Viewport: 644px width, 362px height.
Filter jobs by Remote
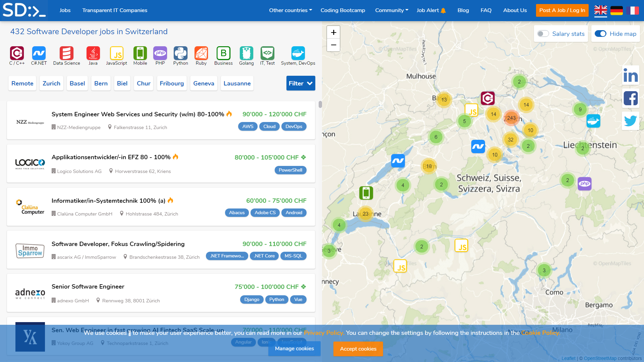pyautogui.click(x=22, y=83)
